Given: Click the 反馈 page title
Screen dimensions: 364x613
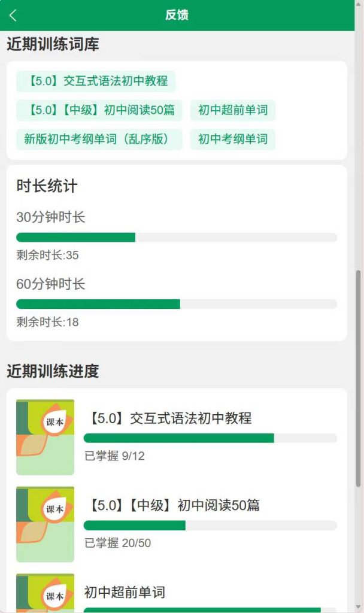Looking at the screenshot, I should click(177, 16).
